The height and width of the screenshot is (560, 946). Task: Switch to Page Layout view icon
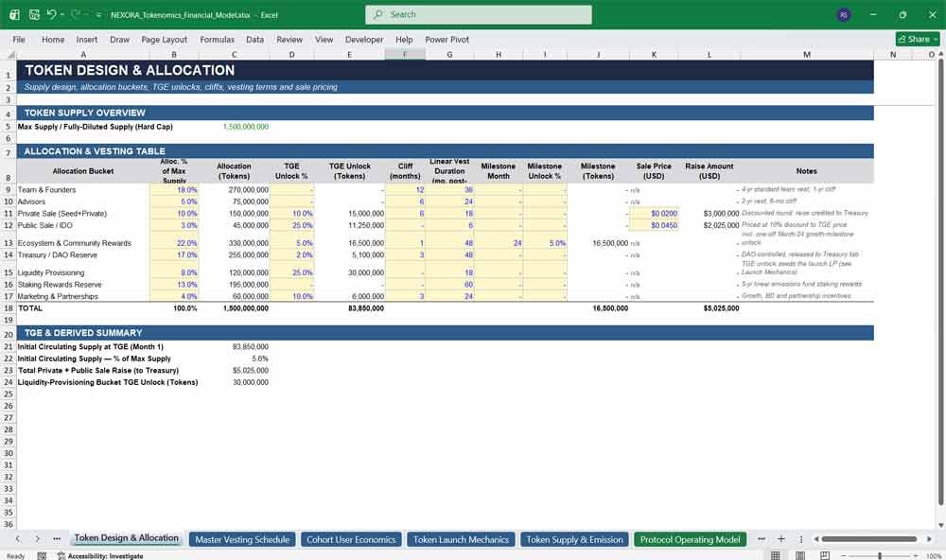[x=800, y=555]
